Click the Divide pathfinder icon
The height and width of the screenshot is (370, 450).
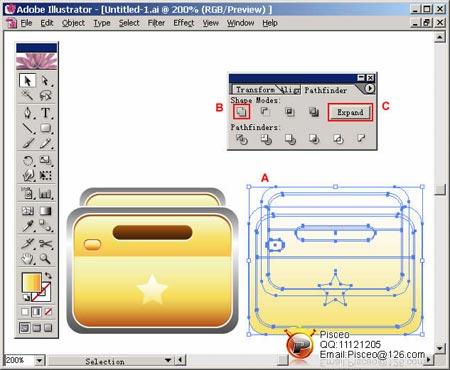pos(242,139)
